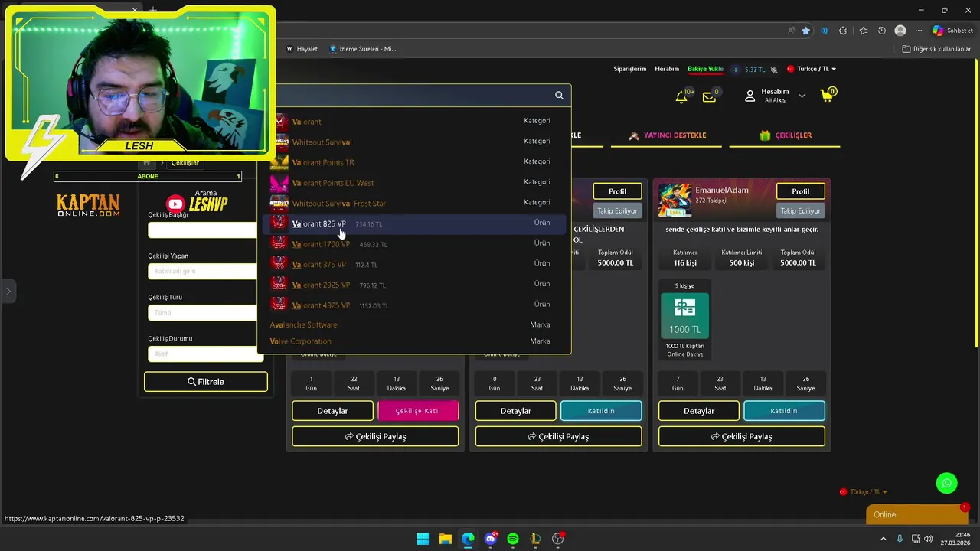The height and width of the screenshot is (551, 980).
Task: Click microphone icon in system tray
Action: pos(900,539)
